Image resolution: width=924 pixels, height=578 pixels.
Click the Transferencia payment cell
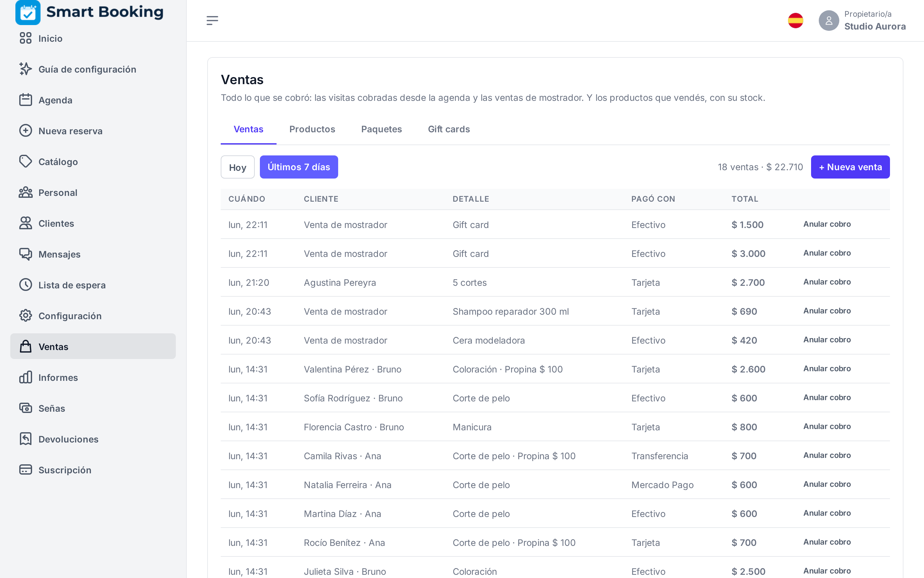pos(659,456)
